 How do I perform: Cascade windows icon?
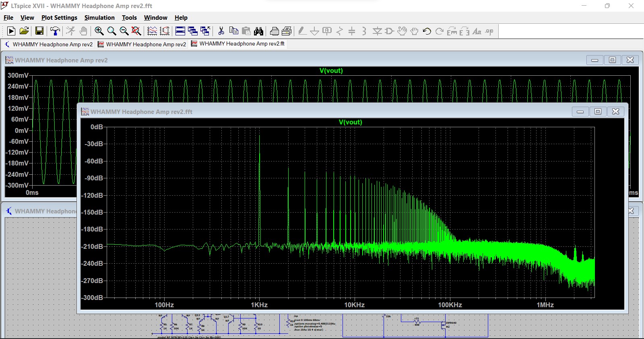coord(193,31)
